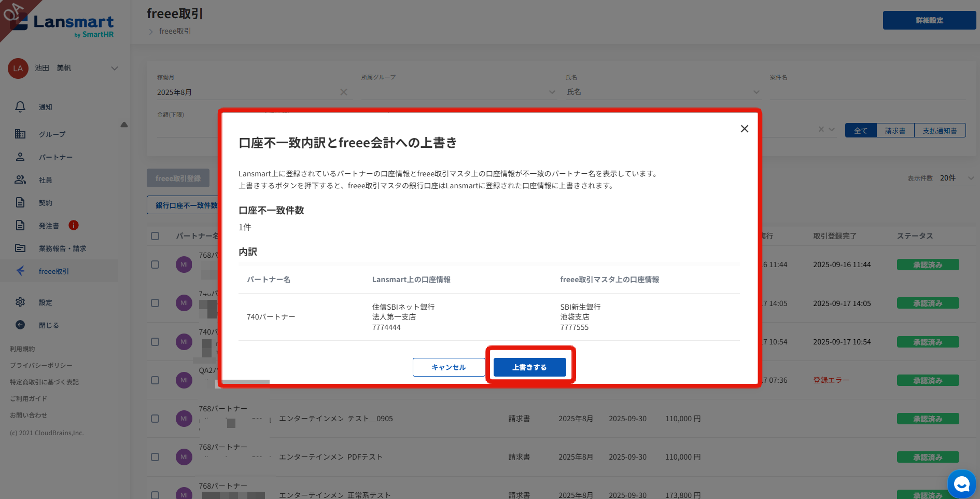980x499 pixels.
Task: Click the notification bell icon
Action: coord(20,107)
